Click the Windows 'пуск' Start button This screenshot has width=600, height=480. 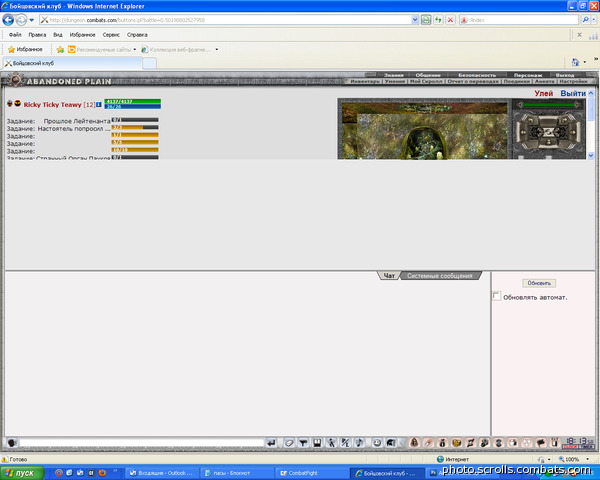pyautogui.click(x=21, y=473)
